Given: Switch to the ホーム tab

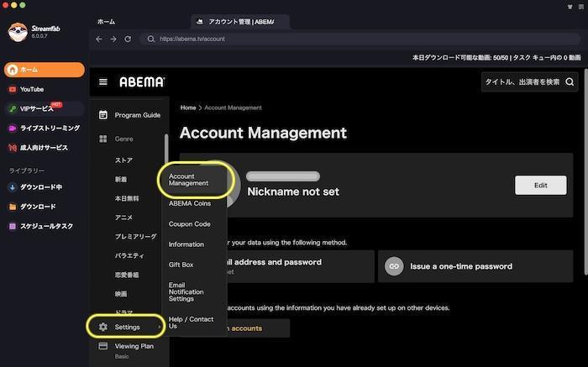Looking at the screenshot, I should click(106, 22).
